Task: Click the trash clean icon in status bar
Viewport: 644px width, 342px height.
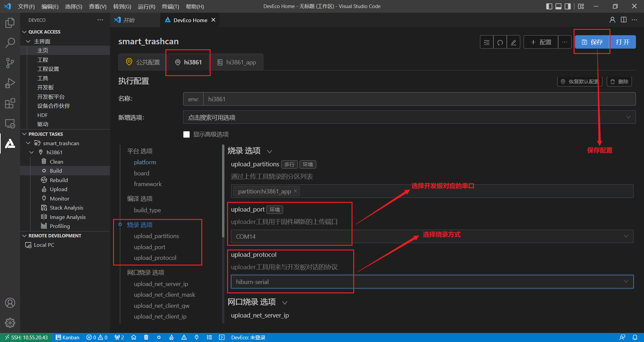Action: pos(146,337)
